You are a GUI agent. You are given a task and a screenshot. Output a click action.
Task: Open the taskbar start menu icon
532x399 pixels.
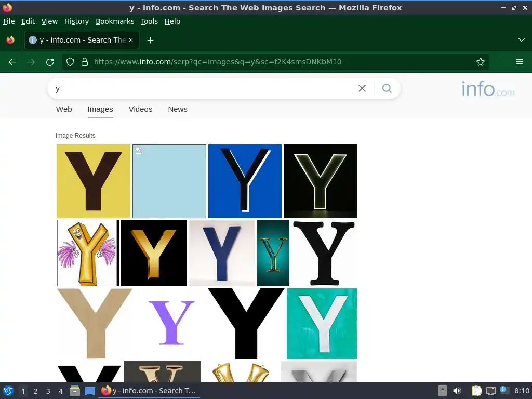pyautogui.click(x=8, y=391)
